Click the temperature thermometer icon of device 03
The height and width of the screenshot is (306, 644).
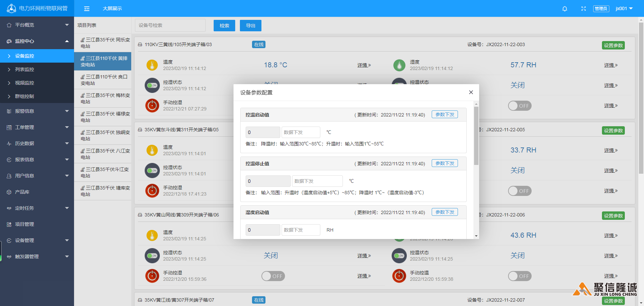point(152,65)
